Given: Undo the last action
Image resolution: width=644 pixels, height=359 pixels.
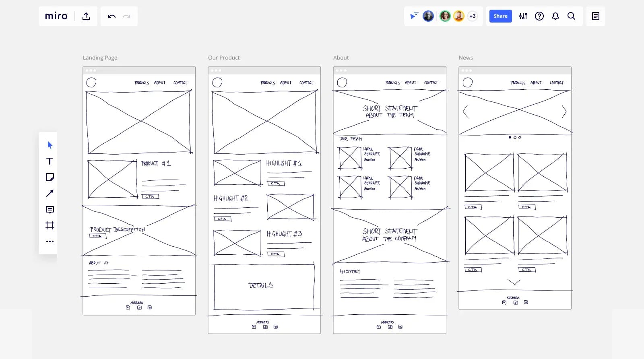Looking at the screenshot, I should coord(112,16).
